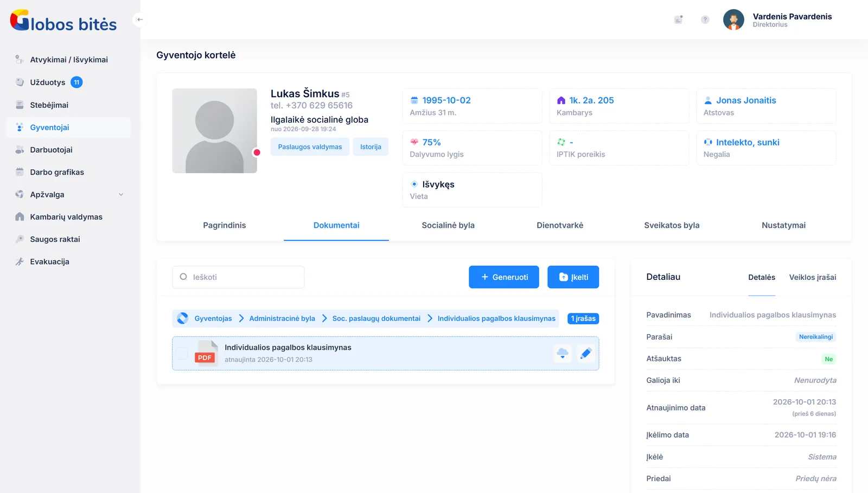Tick the document row checkbox

(x=182, y=354)
